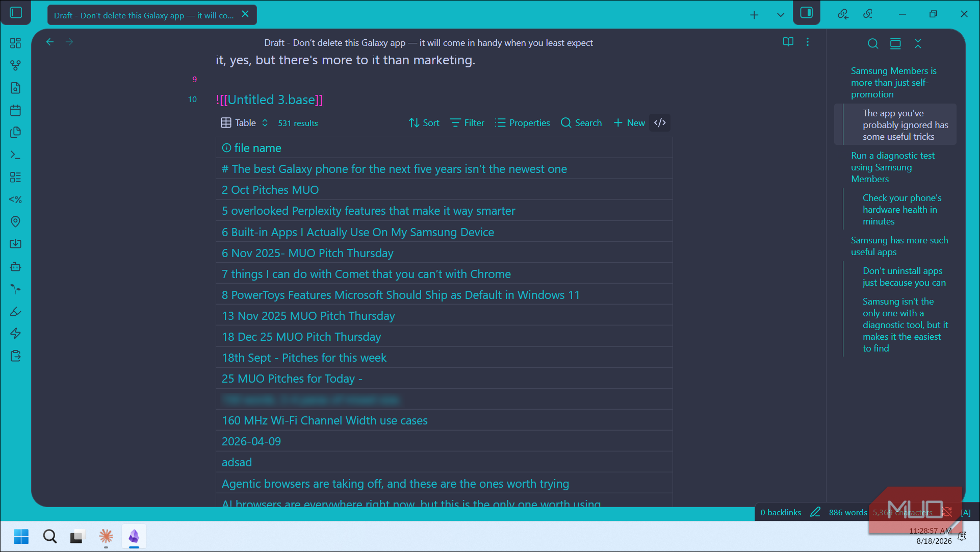Open note more options menu
This screenshot has height=552, width=980.
click(808, 42)
